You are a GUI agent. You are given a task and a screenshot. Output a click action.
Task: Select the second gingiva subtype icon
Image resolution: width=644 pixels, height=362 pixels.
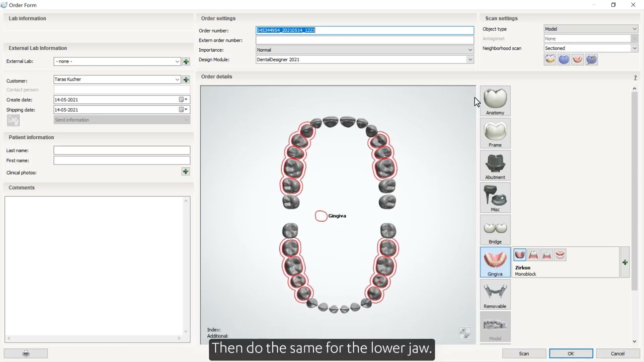point(533,255)
